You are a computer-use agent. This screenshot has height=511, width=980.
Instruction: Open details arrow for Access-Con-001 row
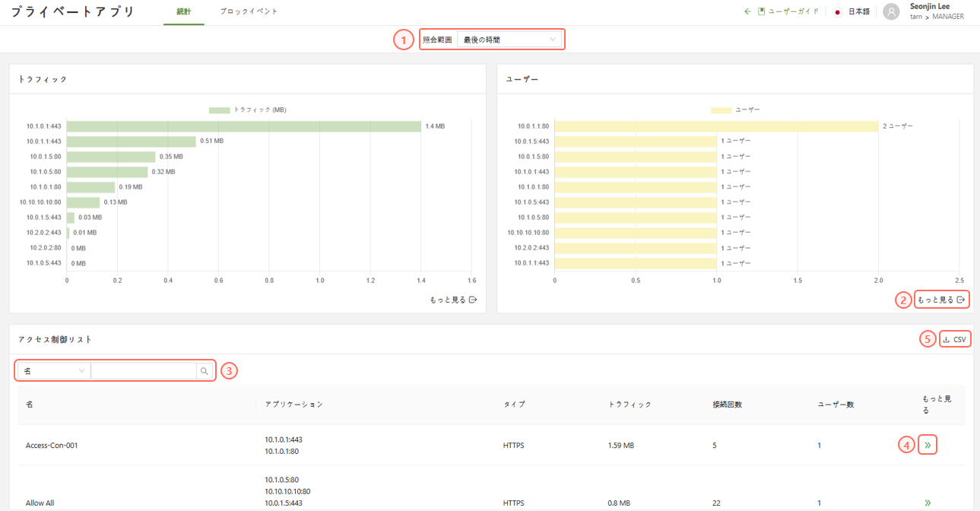click(x=927, y=445)
